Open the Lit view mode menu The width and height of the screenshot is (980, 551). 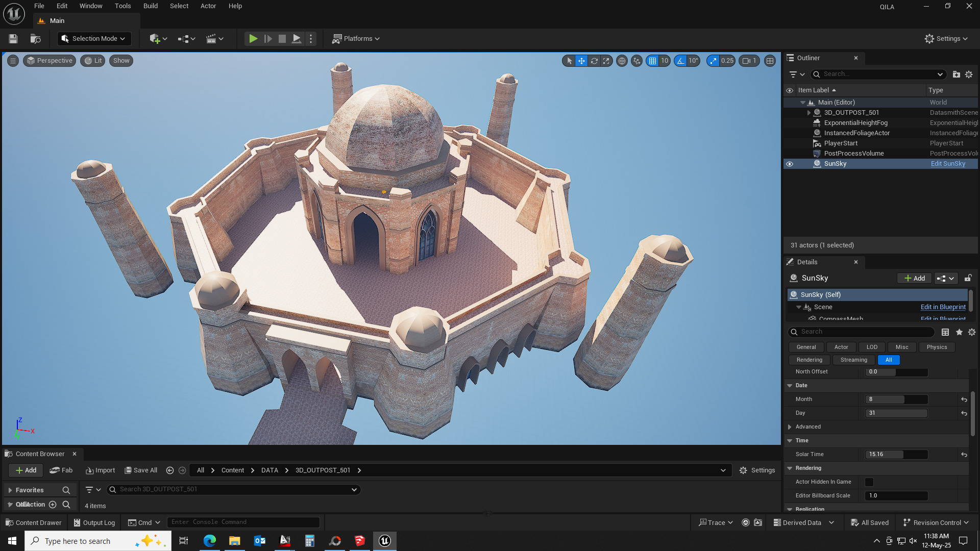click(x=93, y=61)
